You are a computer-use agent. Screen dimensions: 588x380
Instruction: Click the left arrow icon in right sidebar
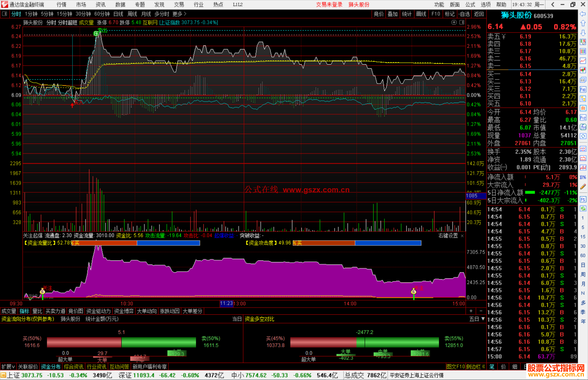click(x=583, y=14)
